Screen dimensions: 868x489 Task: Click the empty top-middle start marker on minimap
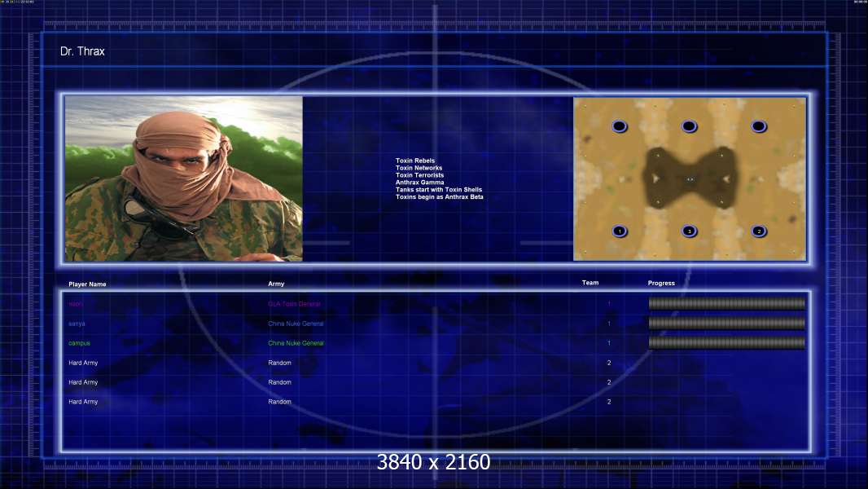click(689, 126)
